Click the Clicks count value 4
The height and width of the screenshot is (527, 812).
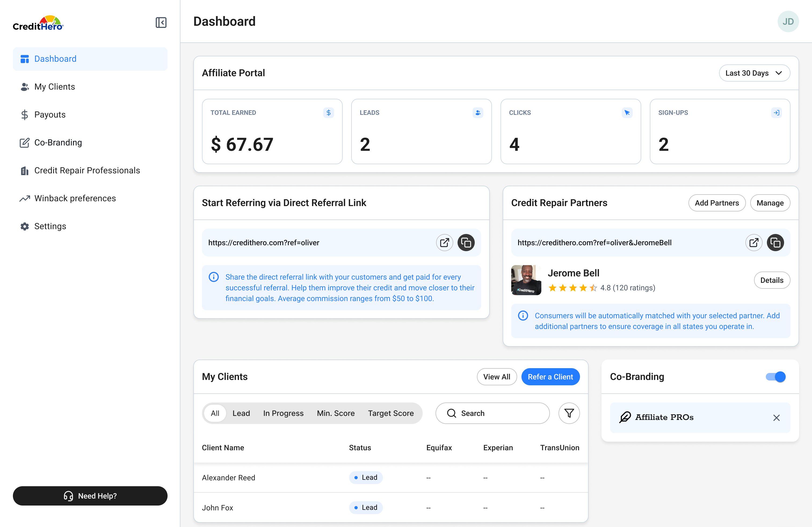click(514, 144)
